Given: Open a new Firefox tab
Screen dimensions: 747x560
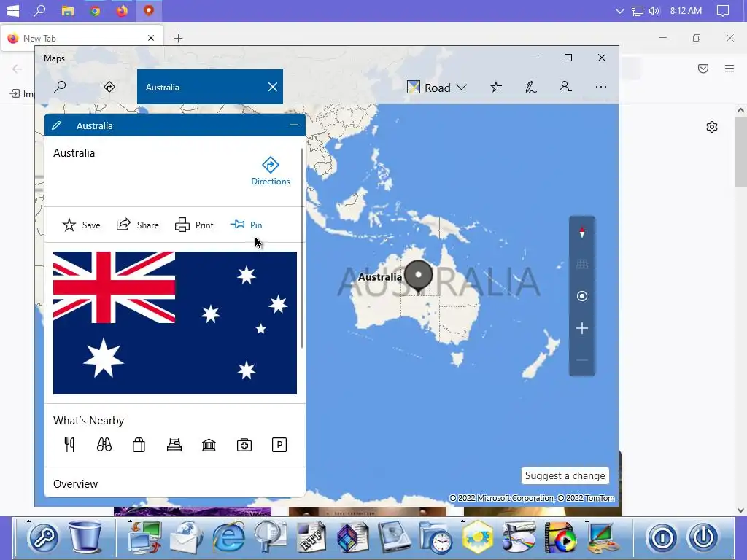Looking at the screenshot, I should pyautogui.click(x=178, y=38).
